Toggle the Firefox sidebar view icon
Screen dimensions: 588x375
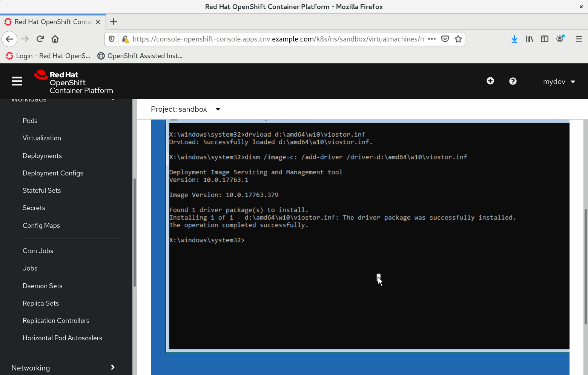[x=544, y=39]
